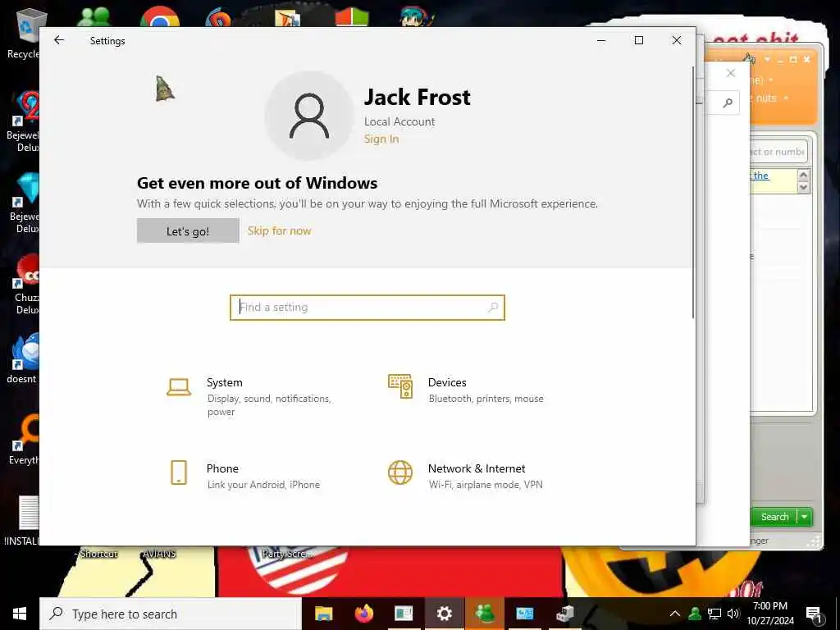
Task: Open the Phone settings icon
Action: click(x=178, y=472)
